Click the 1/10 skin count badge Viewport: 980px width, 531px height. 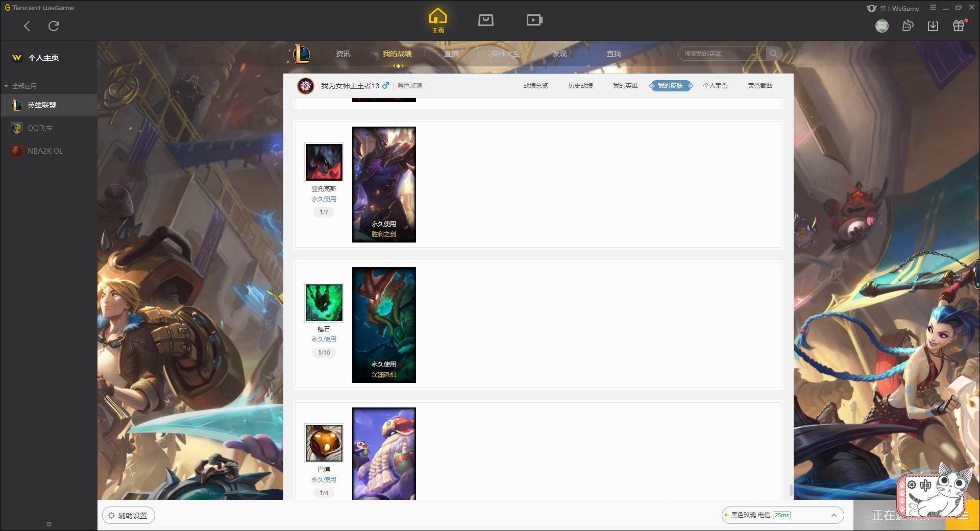[324, 353]
